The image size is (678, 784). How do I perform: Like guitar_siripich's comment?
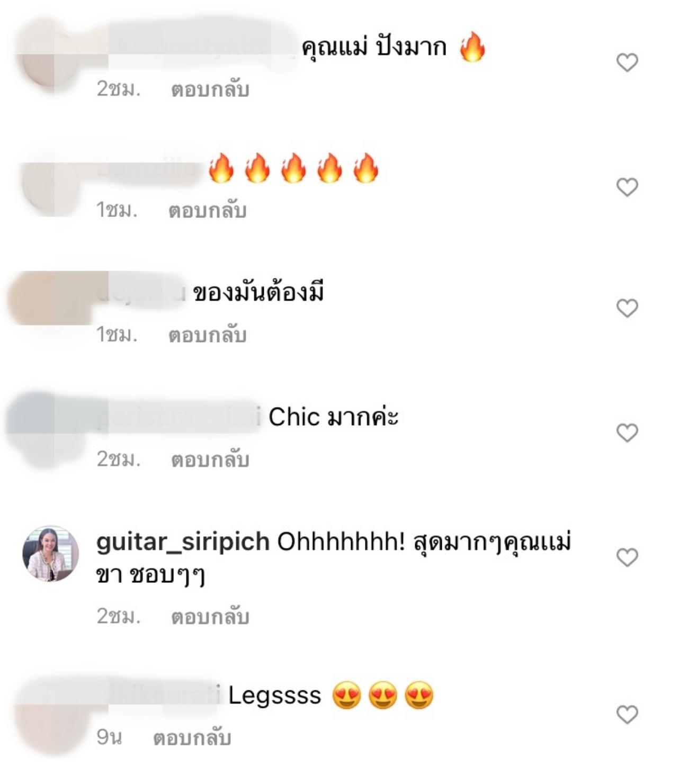coord(627,557)
